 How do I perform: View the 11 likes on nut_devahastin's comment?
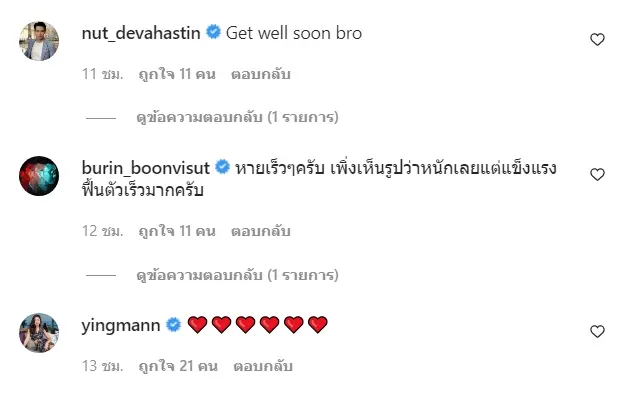tap(177, 74)
